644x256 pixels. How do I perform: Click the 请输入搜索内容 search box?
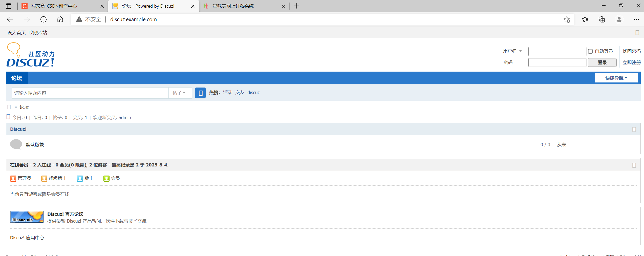pyautogui.click(x=90, y=93)
